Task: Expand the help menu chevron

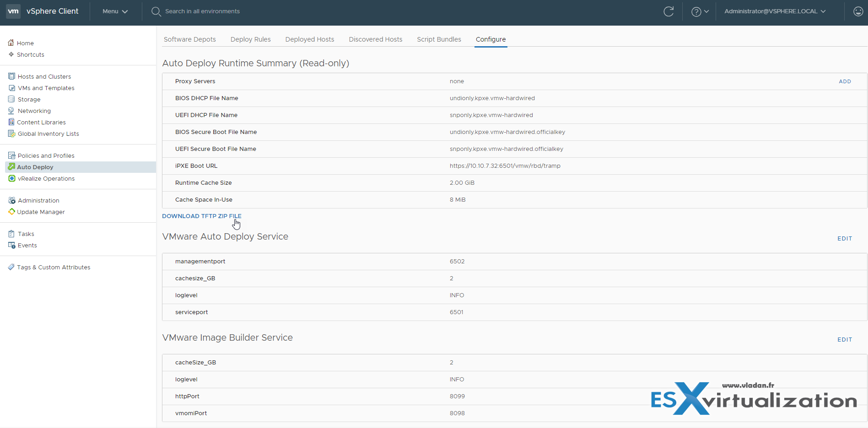Action: (x=706, y=11)
